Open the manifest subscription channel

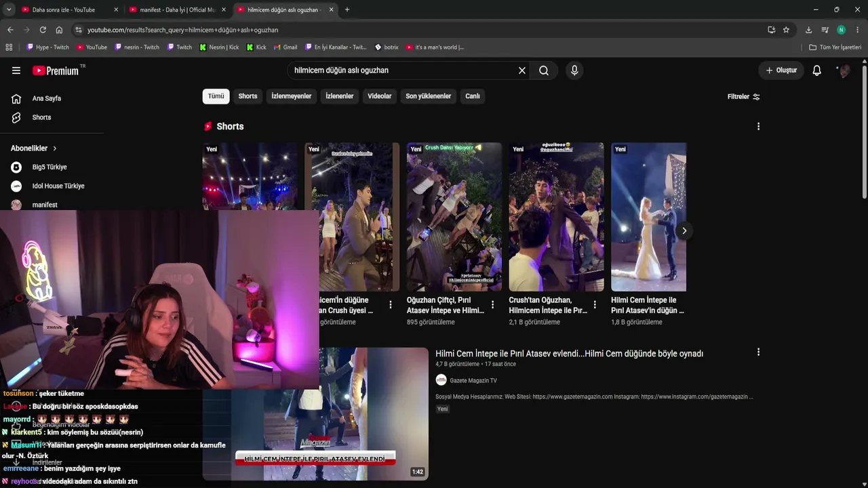pyautogui.click(x=45, y=205)
